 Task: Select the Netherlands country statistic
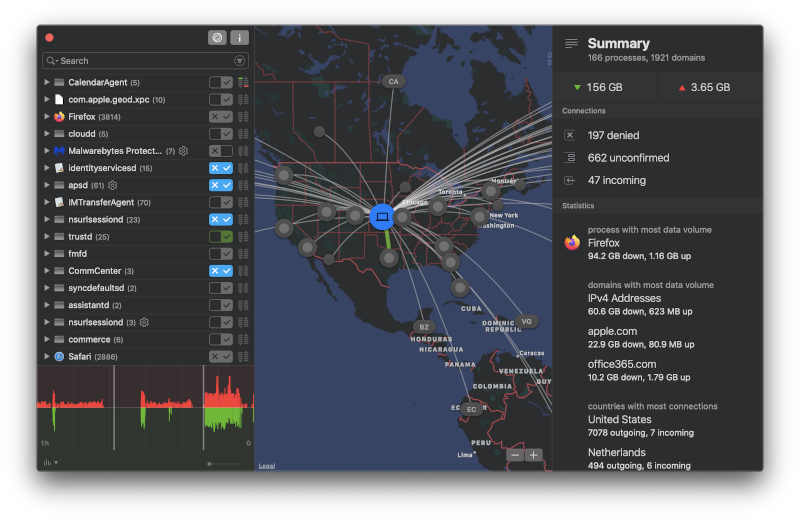pos(639,458)
